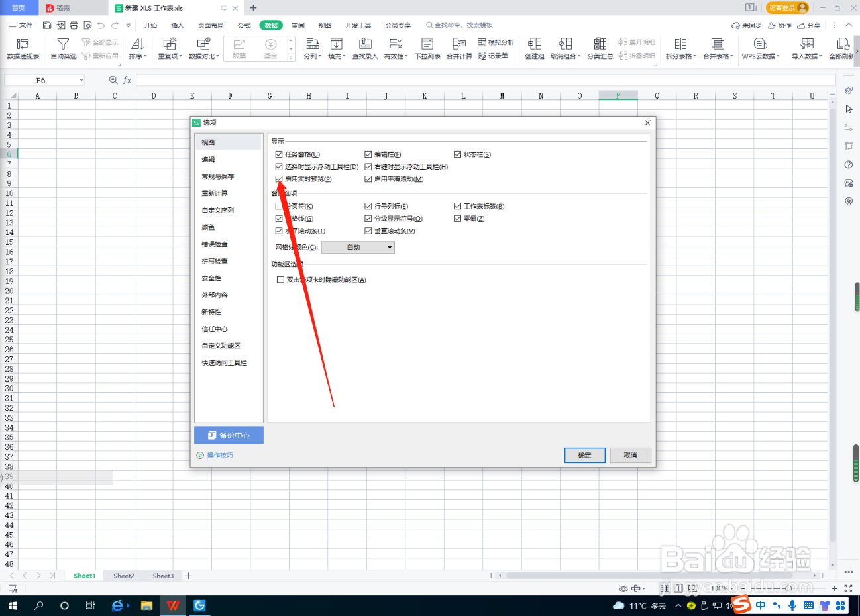The height and width of the screenshot is (616, 860).
Task: Click 取消 to cancel options dialog
Action: (x=631, y=455)
